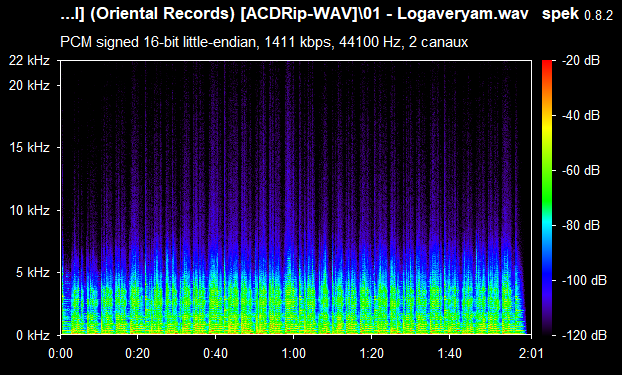Click the 5 kHz frequency axis label
The height and width of the screenshot is (375, 622).
coord(33,273)
